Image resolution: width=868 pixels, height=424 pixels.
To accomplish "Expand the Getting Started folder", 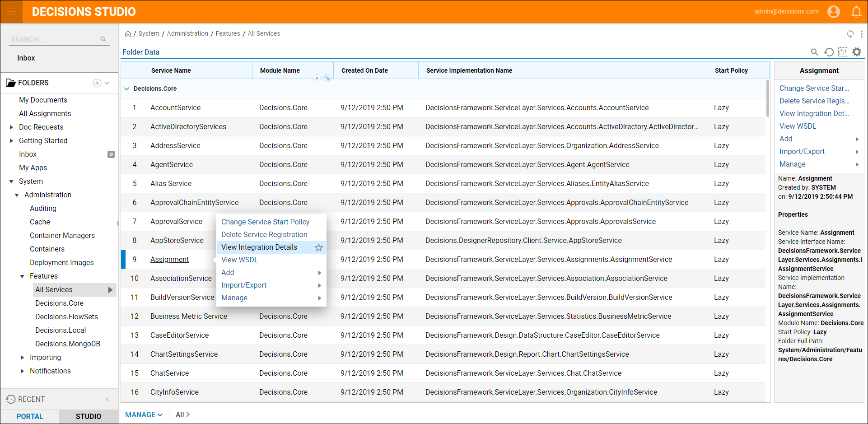I will tap(11, 141).
